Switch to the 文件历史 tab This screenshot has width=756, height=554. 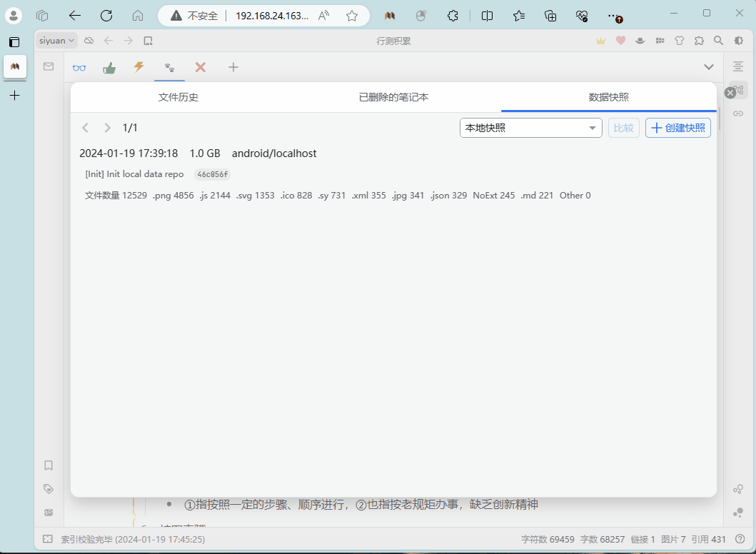(178, 96)
